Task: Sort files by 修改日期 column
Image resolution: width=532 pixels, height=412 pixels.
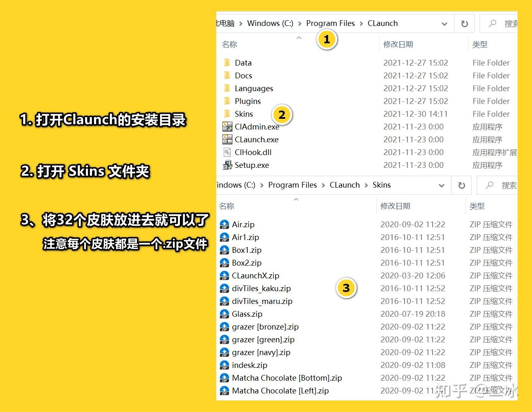Action: coord(397,44)
